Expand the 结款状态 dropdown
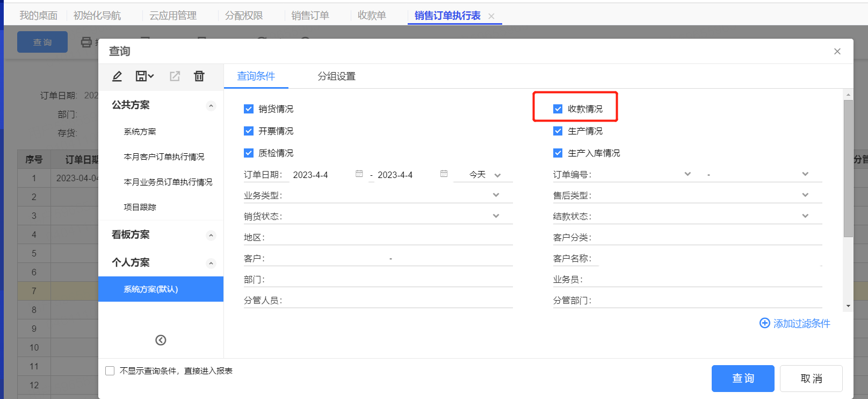The image size is (868, 399). (805, 216)
